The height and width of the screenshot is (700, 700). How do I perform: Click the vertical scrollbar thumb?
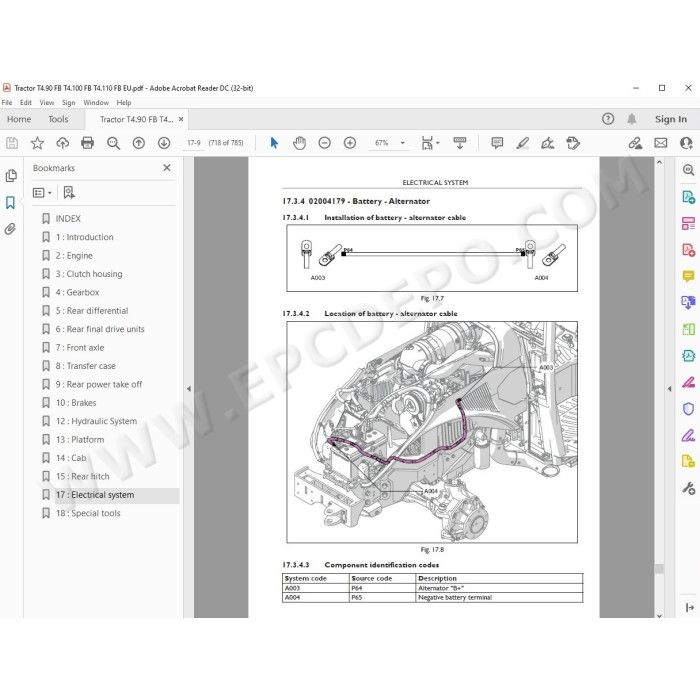click(x=659, y=569)
